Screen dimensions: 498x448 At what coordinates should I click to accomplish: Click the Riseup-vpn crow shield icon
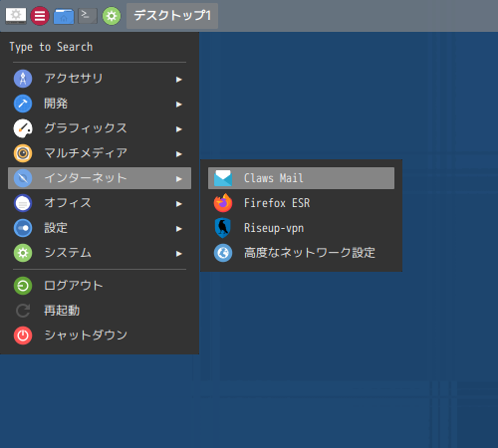click(223, 228)
